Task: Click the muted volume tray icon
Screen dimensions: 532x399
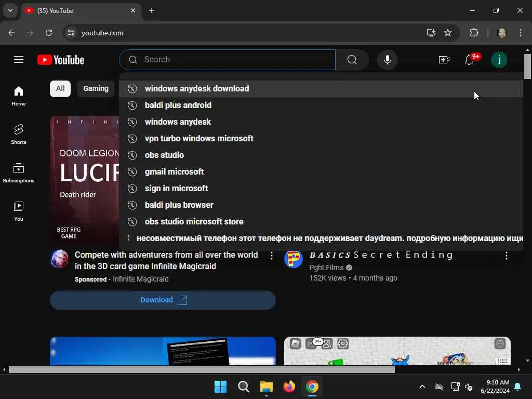Action: pos(469,387)
